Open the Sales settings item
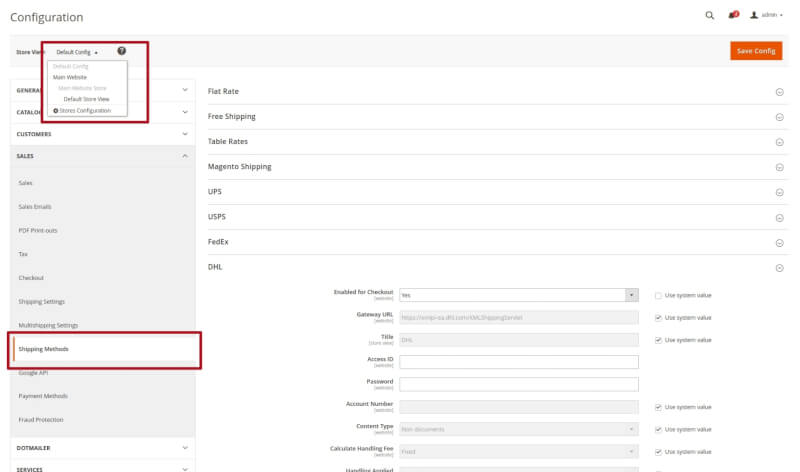The width and height of the screenshot is (800, 472). pyautogui.click(x=26, y=183)
